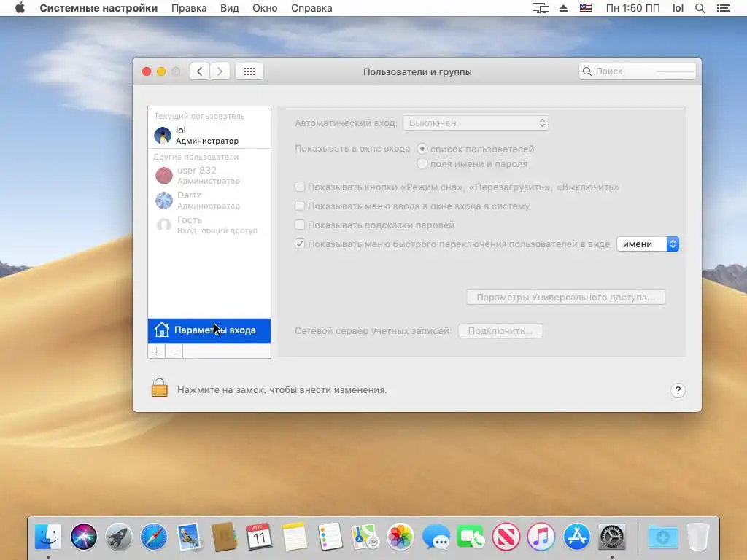Image resolution: width=747 pixels, height=560 pixels.
Task: Click the Поиск search field
Action: (x=638, y=71)
